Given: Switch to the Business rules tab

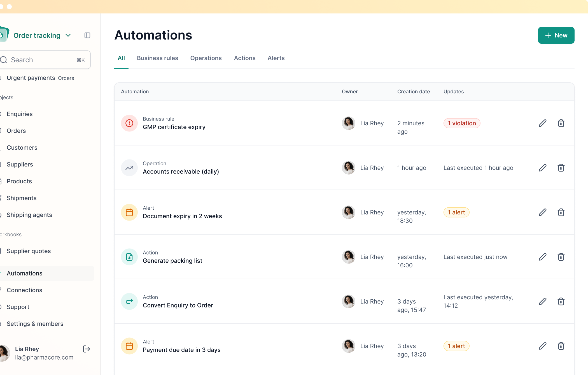Looking at the screenshot, I should tap(157, 58).
